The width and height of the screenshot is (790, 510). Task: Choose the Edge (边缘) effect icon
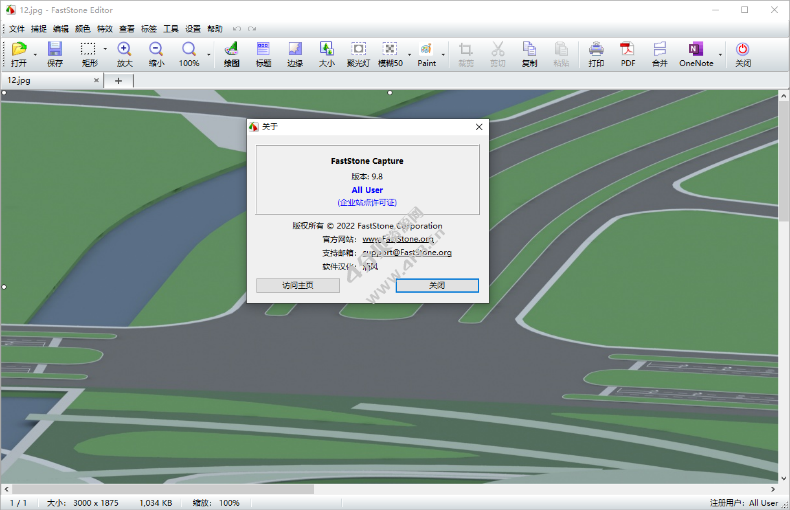(295, 53)
